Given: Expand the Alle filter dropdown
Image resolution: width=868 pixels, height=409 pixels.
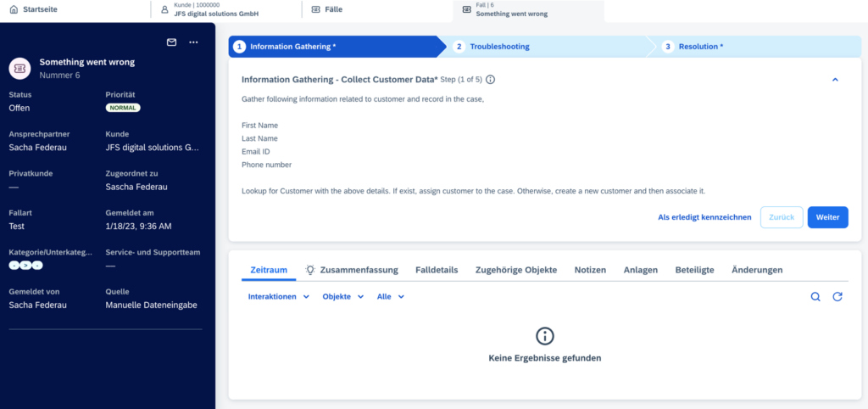Looking at the screenshot, I should pyautogui.click(x=391, y=297).
